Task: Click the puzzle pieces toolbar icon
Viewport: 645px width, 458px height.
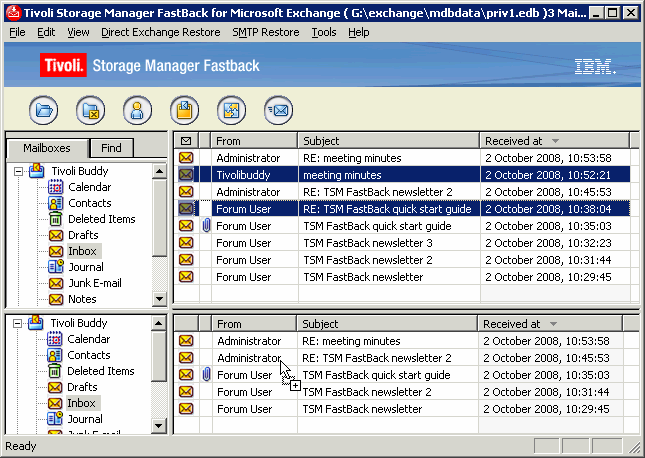Action: pos(232,110)
